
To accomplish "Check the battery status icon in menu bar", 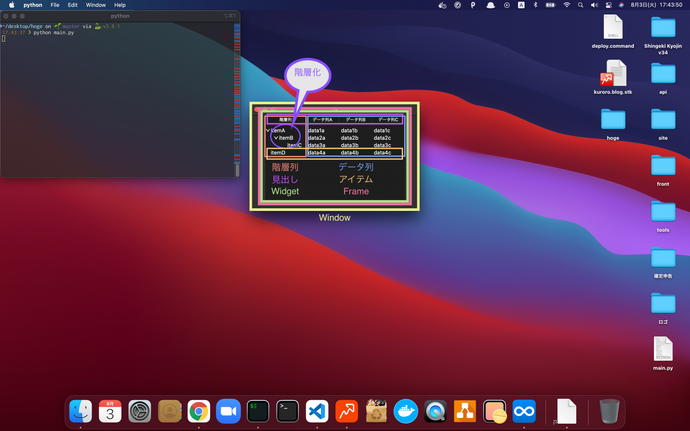I will [551, 5].
